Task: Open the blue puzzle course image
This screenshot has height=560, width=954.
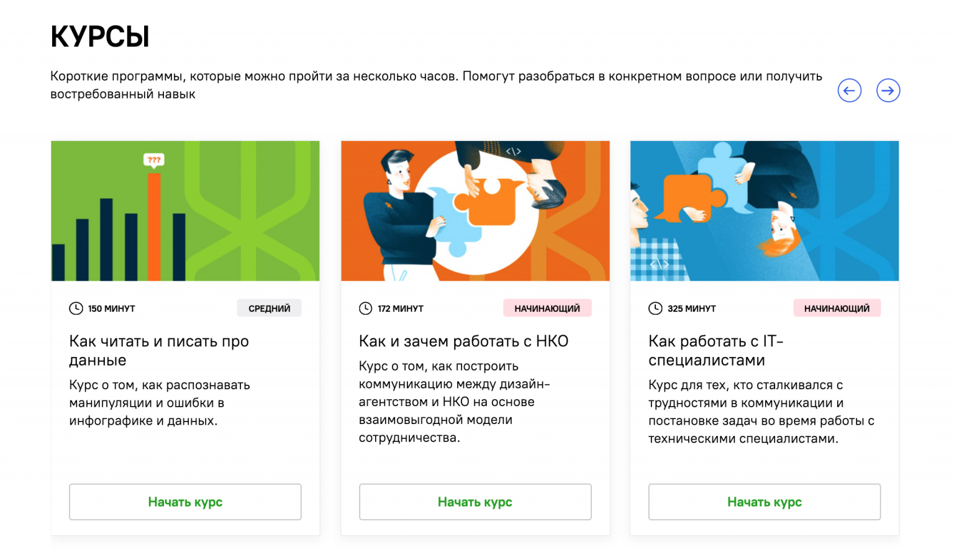Action: coord(764,211)
